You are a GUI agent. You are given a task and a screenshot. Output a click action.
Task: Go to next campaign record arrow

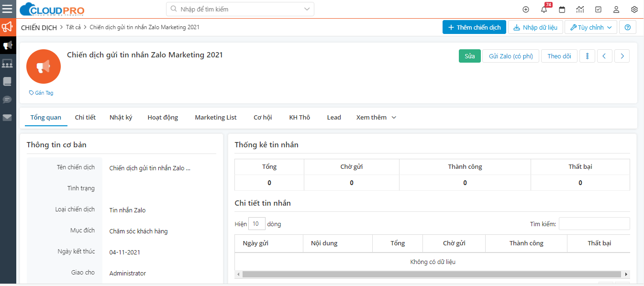[x=622, y=56]
